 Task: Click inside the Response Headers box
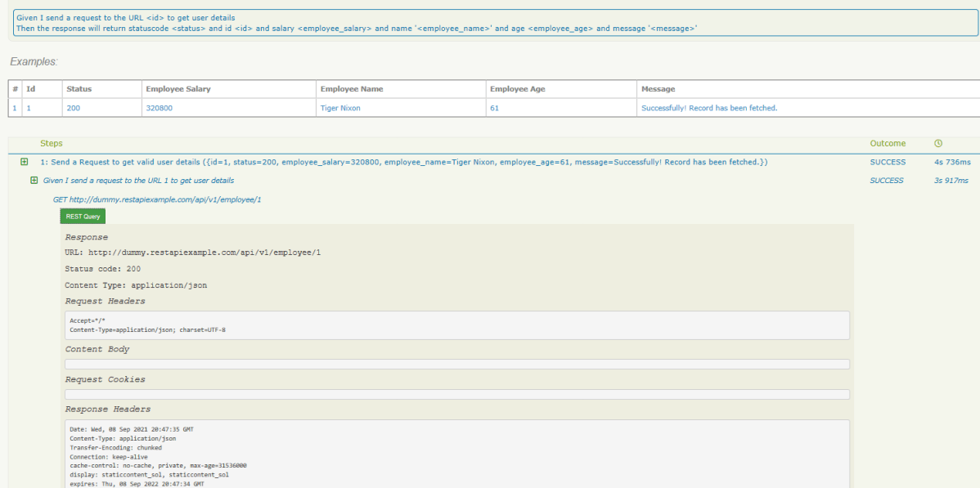point(456,452)
